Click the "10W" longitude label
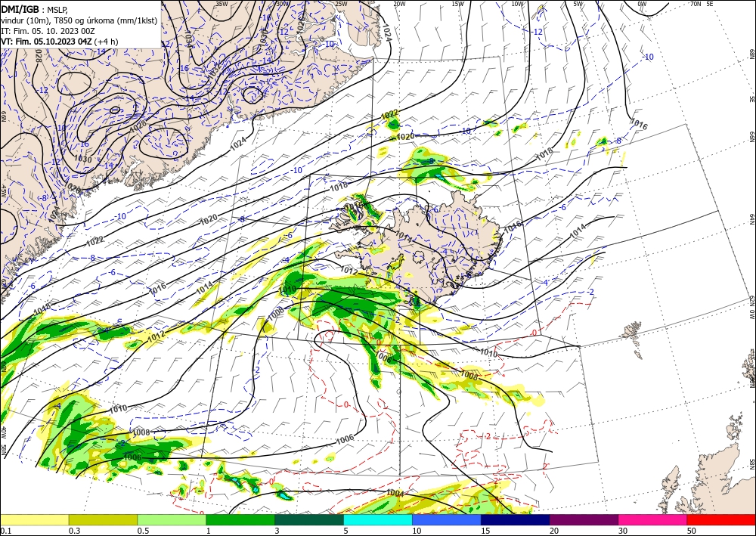Viewport: 756px width, 536px height. click(x=517, y=4)
